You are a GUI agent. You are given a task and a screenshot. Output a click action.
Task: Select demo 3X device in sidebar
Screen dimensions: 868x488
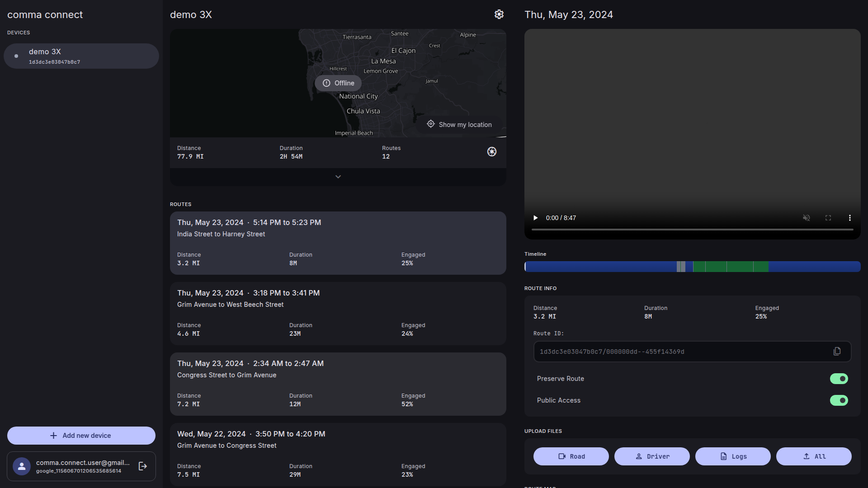point(81,56)
